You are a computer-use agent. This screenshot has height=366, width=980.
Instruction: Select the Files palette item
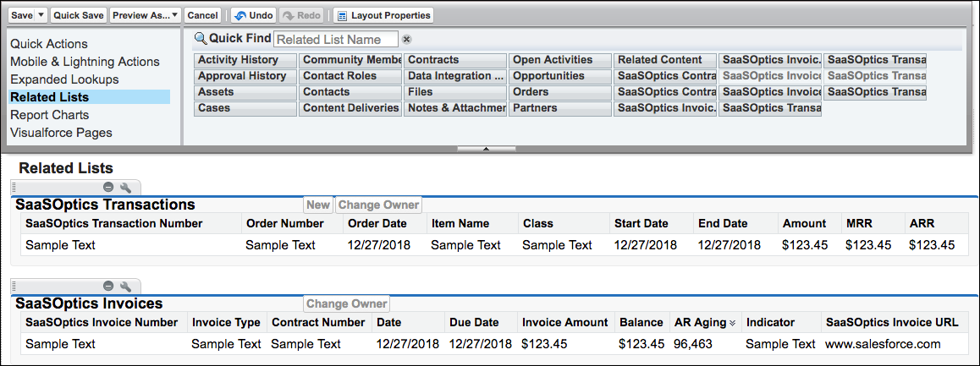[x=455, y=92]
